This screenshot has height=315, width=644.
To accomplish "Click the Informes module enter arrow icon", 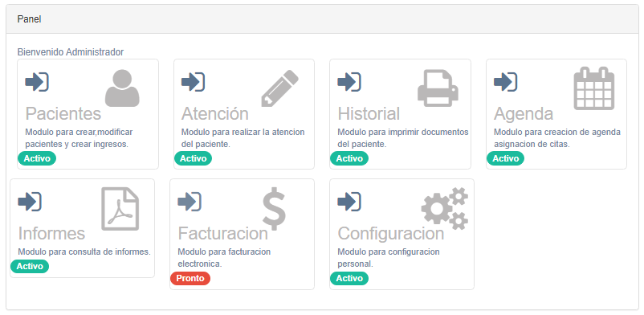I will [30, 202].
